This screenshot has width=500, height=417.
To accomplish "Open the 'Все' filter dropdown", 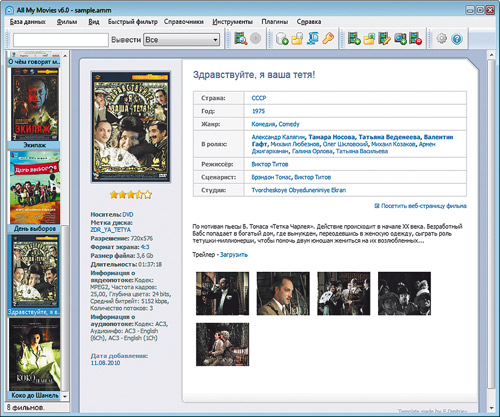I will [x=182, y=40].
